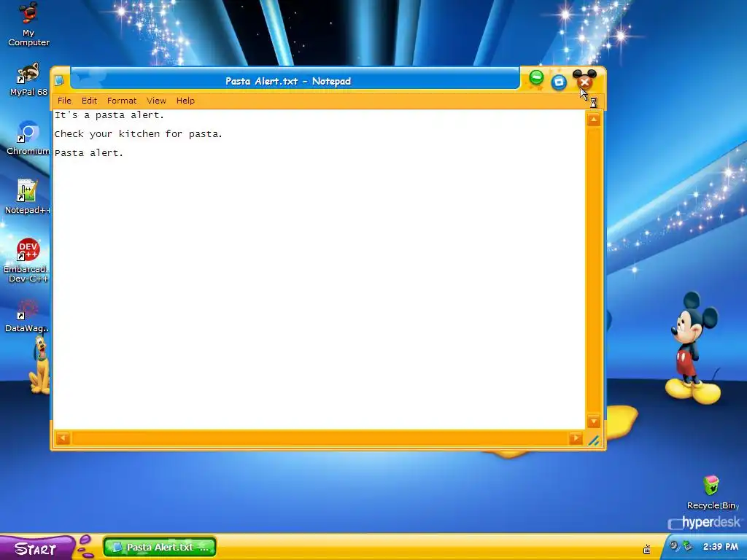The height and width of the screenshot is (560, 747).
Task: Select the Notepad++ desktop shortcut
Action: coord(27,196)
